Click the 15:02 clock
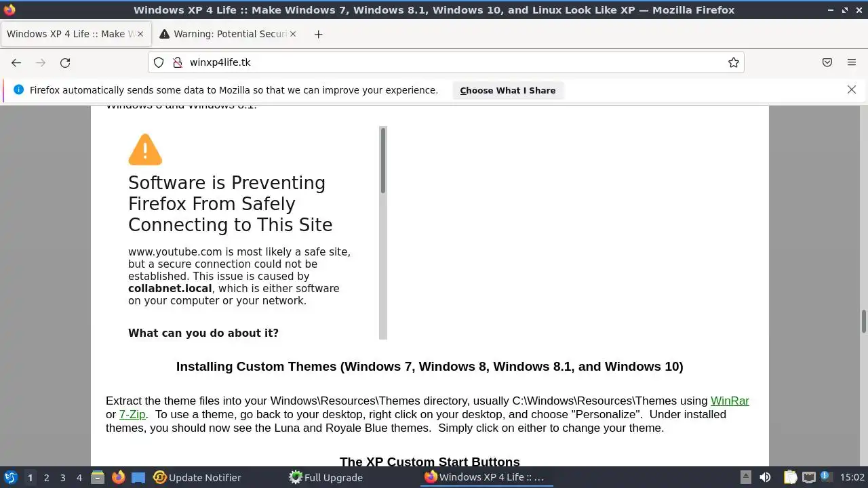This screenshot has width=868, height=488. coord(852,477)
